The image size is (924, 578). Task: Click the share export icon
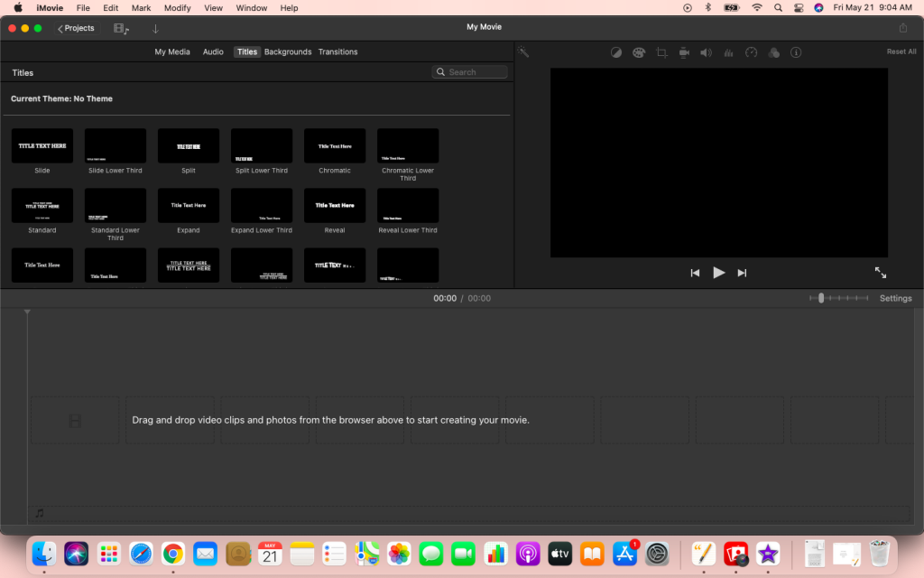coord(902,28)
